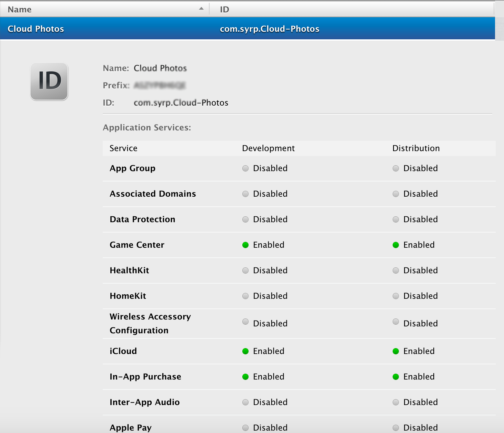Click the App Group Development status dot
Screen dimensions: 504x433
point(245,168)
